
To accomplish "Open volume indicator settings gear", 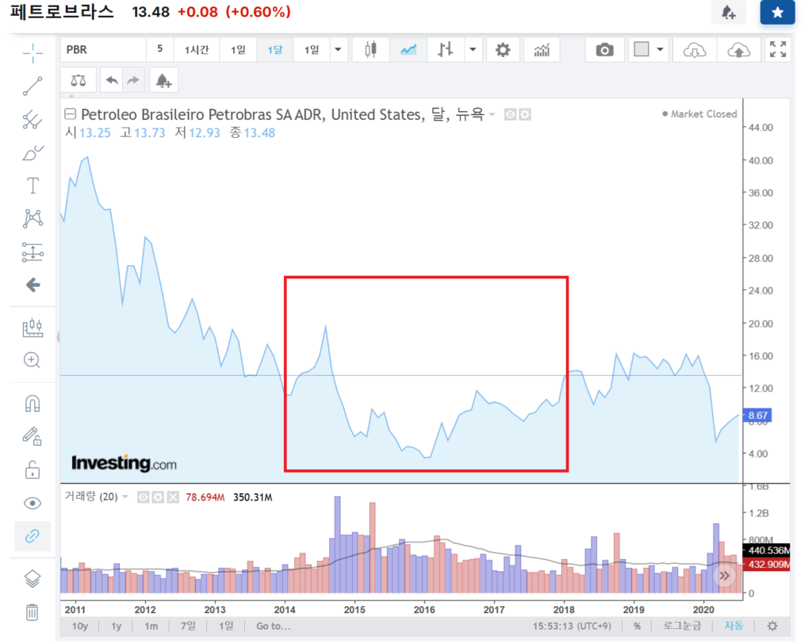I will click(158, 497).
